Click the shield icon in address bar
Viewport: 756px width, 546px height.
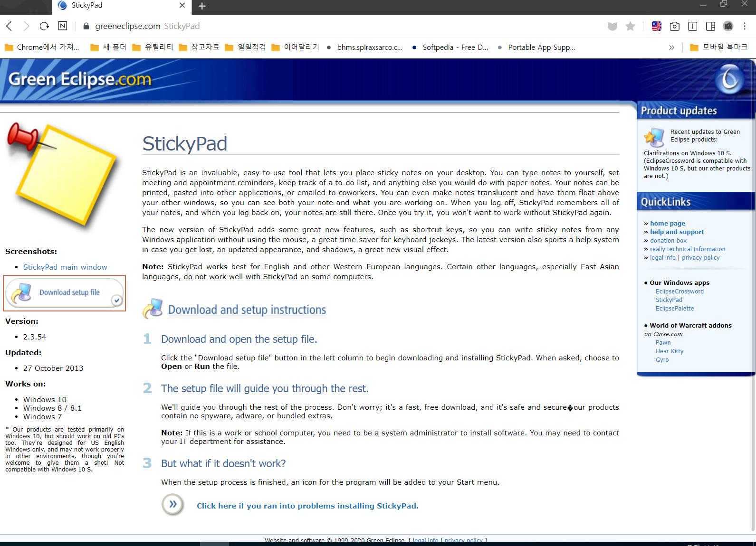pos(612,26)
